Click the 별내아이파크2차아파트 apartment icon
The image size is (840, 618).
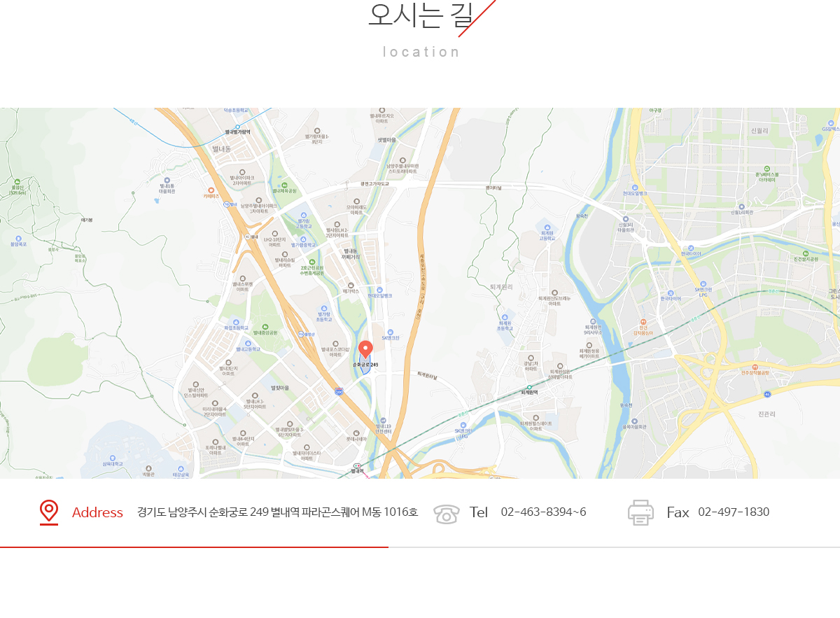pyautogui.click(x=242, y=172)
